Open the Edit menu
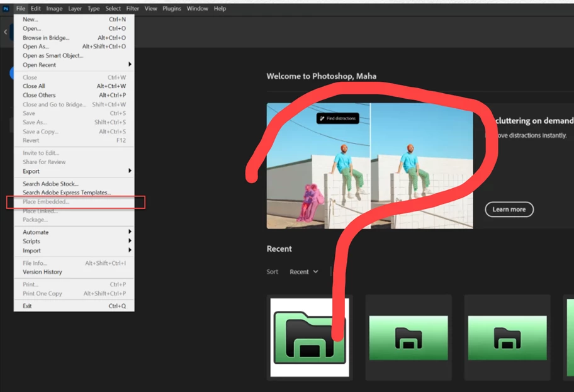Image resolution: width=574 pixels, height=392 pixels. pos(35,8)
